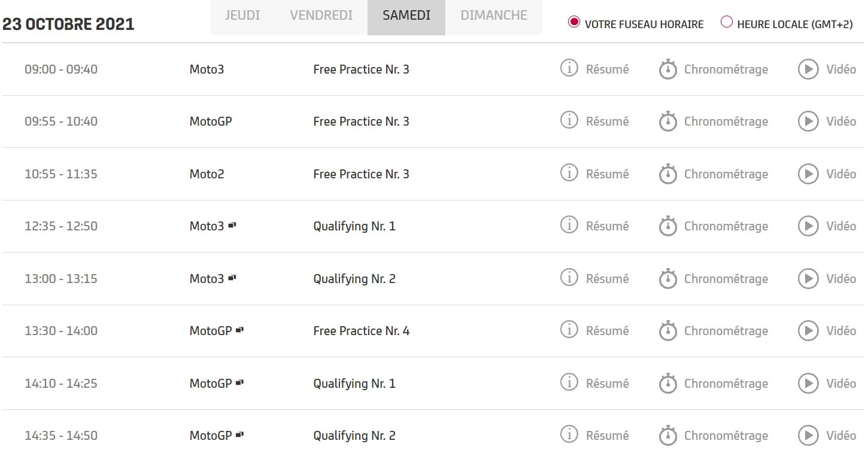Click the info icon for MotoGP Qualifying Nr. 1

(569, 382)
